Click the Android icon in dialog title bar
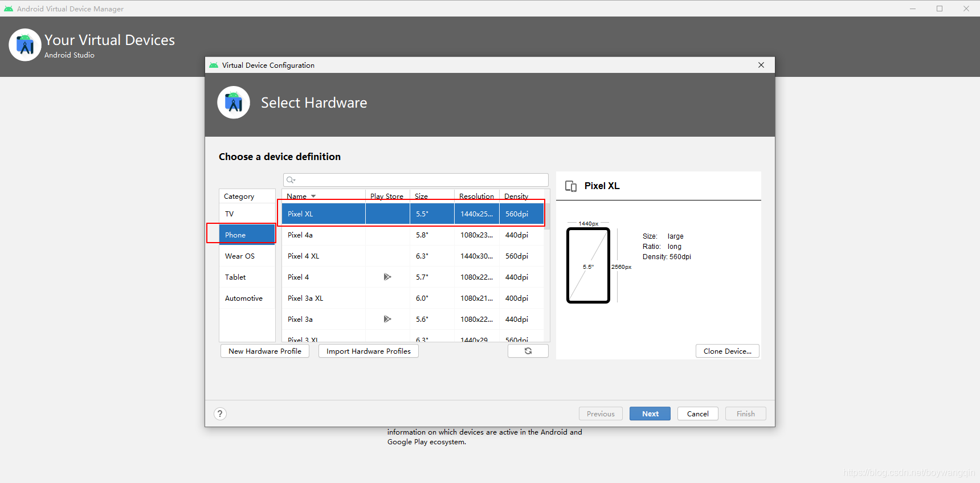The height and width of the screenshot is (483, 980). coord(214,66)
